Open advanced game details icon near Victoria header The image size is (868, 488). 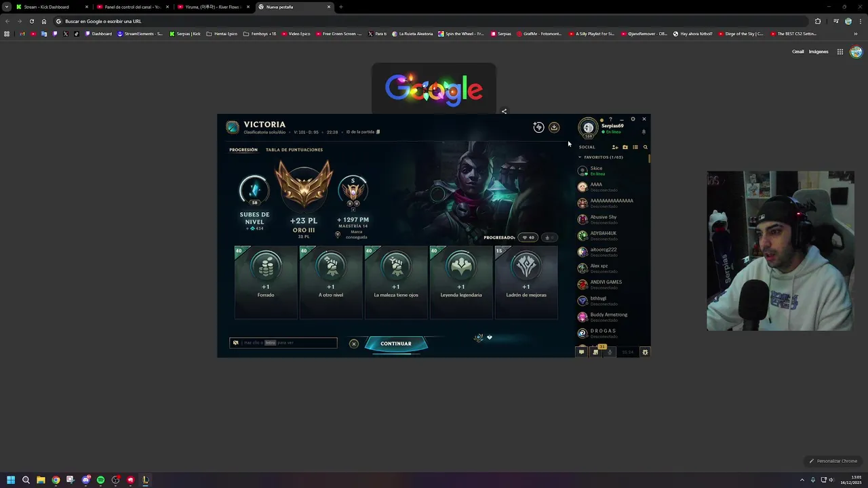tap(538, 127)
